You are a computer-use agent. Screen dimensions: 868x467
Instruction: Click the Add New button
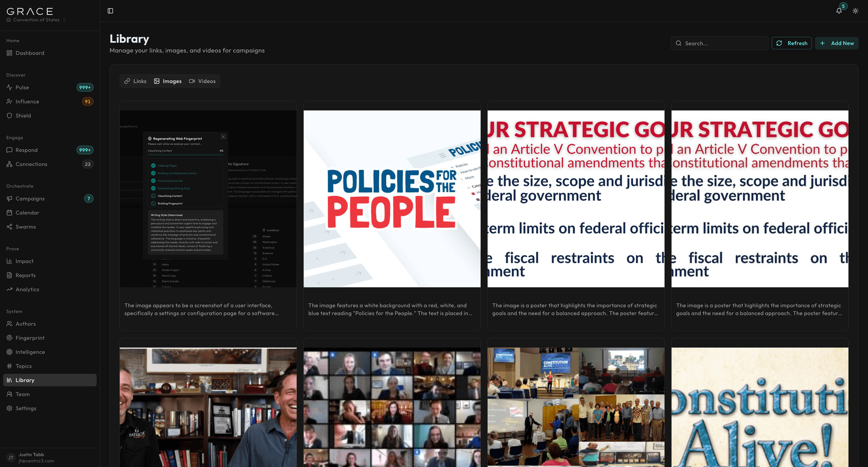[836, 43]
